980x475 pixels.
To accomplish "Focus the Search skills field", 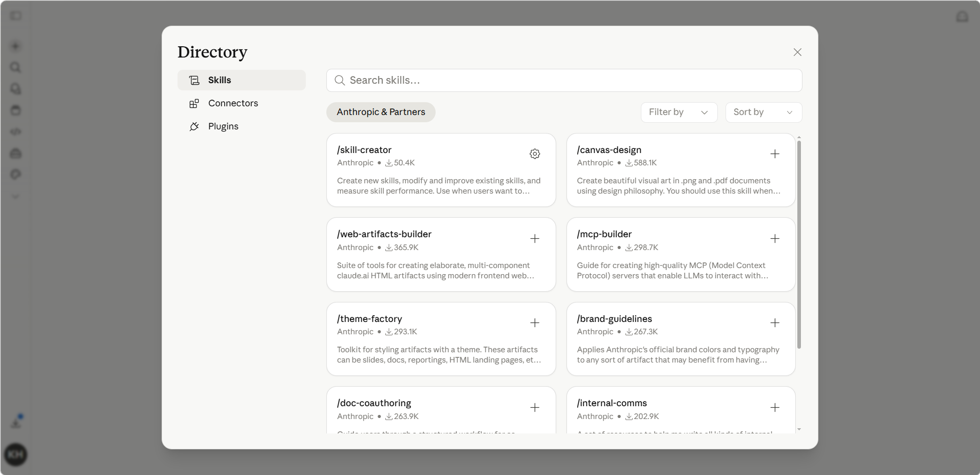I will (564, 81).
